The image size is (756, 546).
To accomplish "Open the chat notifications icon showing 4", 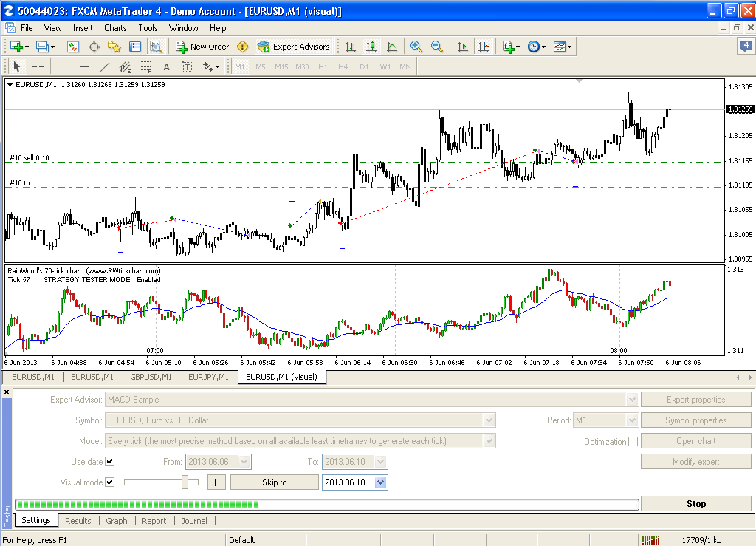I will tap(746, 47).
